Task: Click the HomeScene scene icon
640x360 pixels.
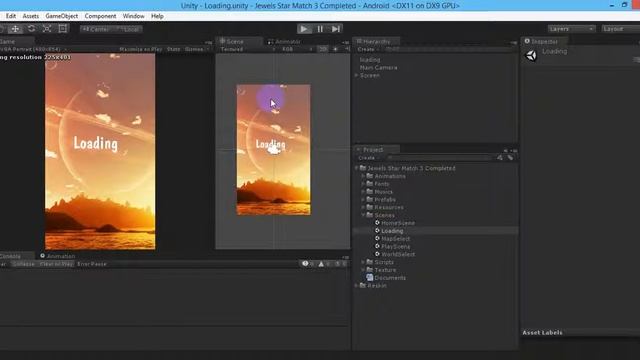Action: pos(378,223)
